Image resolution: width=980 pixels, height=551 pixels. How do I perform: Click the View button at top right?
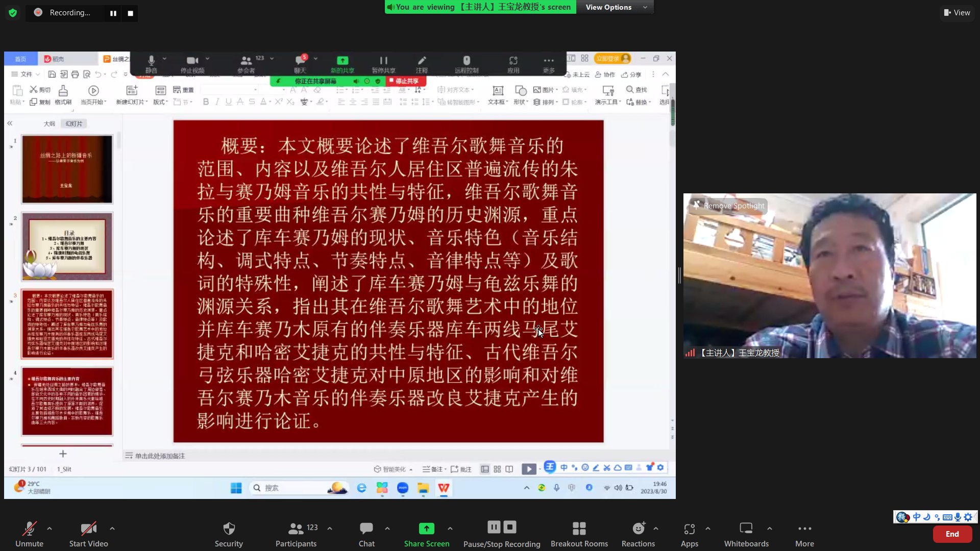[957, 13]
